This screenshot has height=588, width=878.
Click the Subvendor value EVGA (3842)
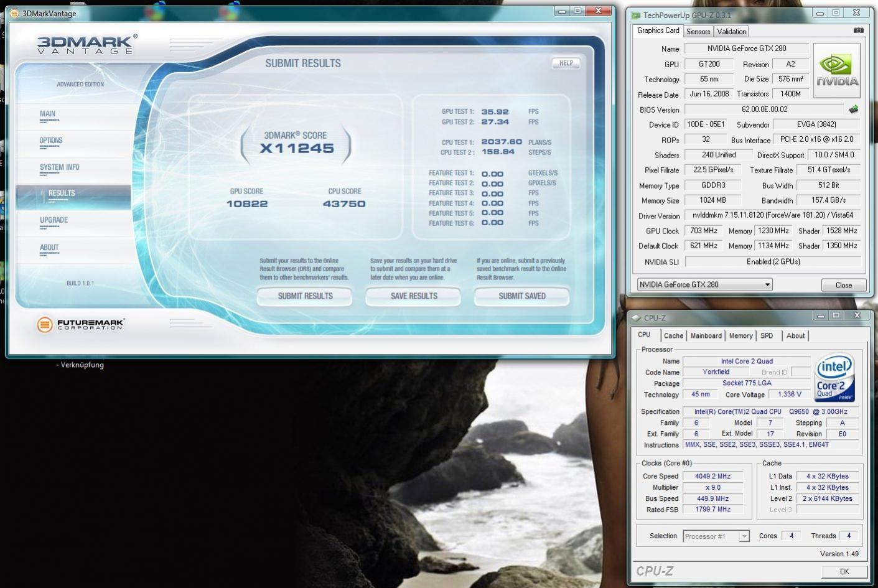pos(816,124)
